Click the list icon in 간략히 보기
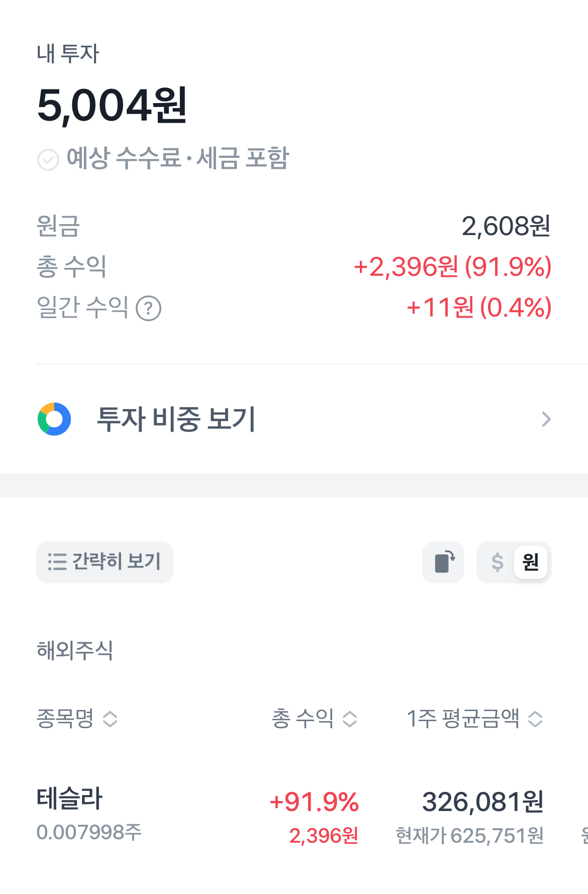Screen dimensions: 588x894 tap(57, 562)
